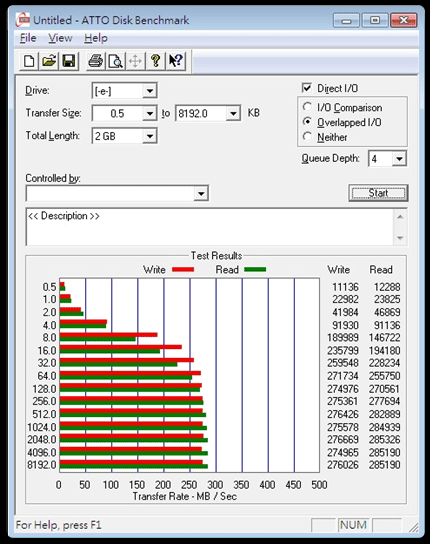The image size is (430, 544).
Task: Open the View menu
Action: [60, 38]
